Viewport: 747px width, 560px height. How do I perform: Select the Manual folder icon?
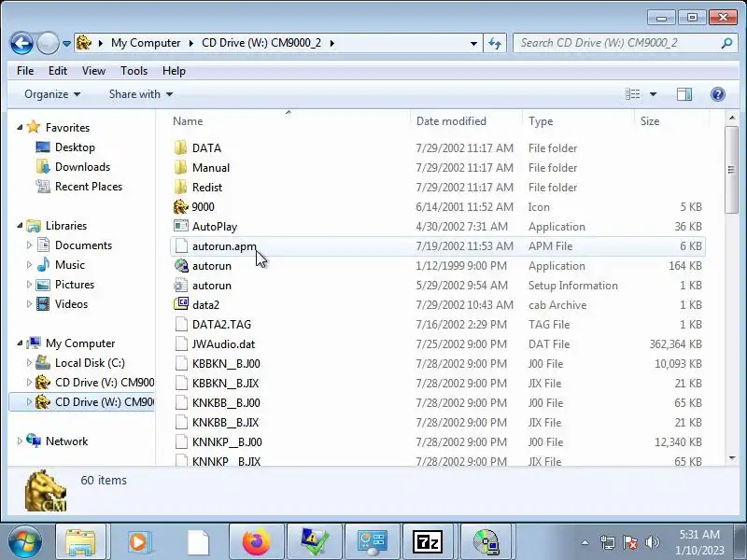point(180,168)
